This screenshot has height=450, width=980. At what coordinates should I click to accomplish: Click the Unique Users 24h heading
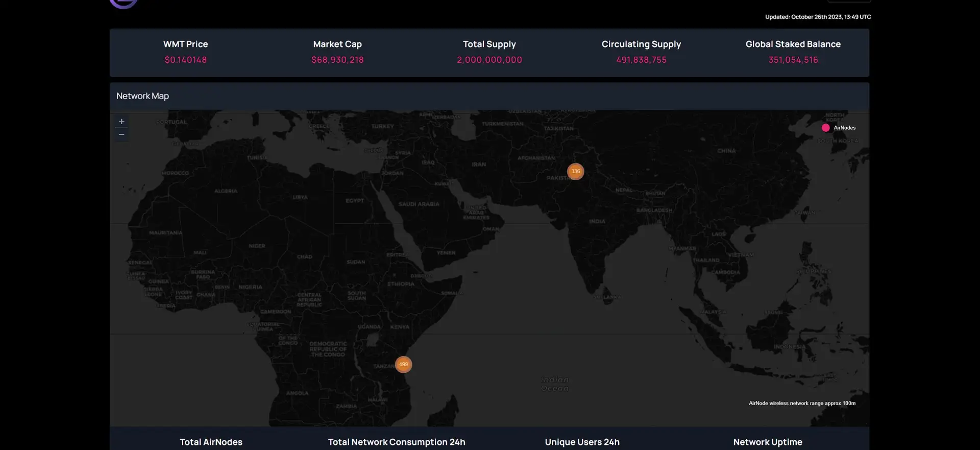[x=582, y=442]
